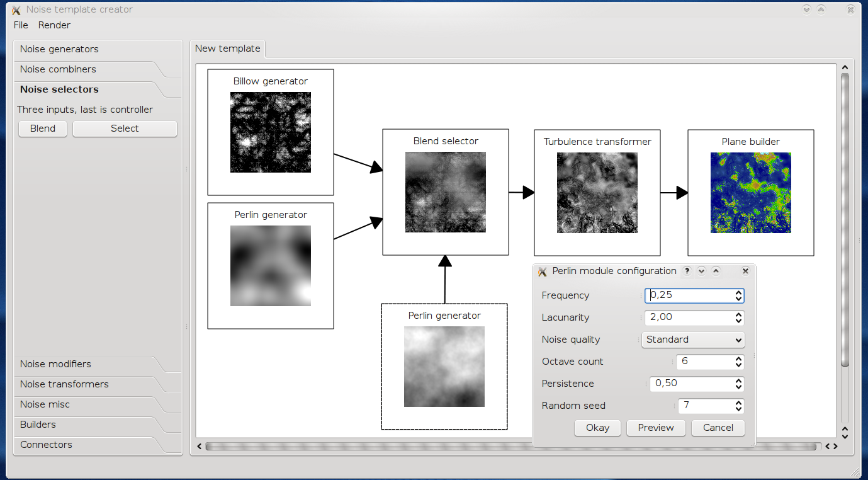Expand the Noise generators section
Image resolution: width=868 pixels, height=480 pixels.
click(59, 49)
